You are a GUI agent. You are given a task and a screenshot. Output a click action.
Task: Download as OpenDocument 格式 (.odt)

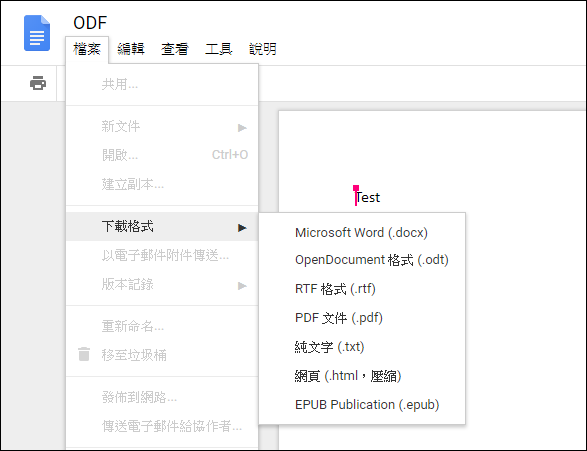pyautogui.click(x=362, y=260)
